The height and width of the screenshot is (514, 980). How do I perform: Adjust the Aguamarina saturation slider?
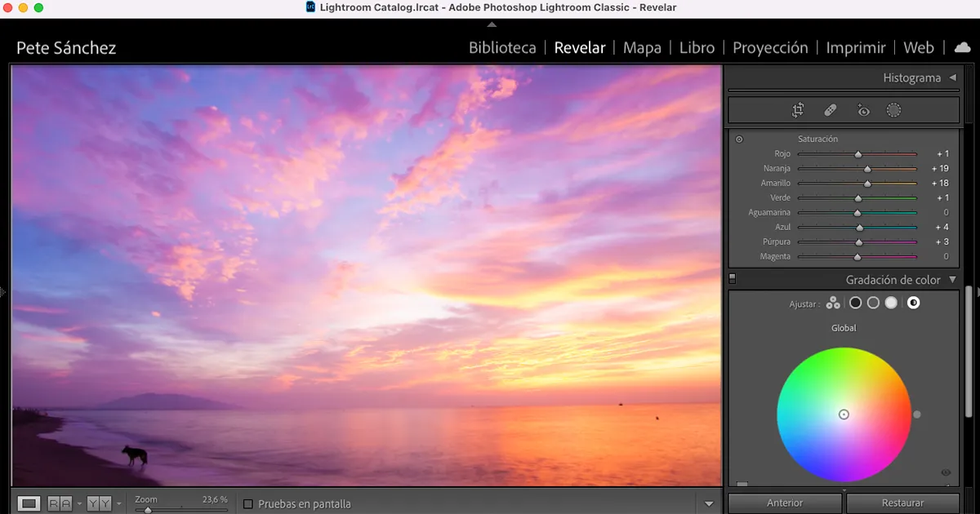pos(857,213)
